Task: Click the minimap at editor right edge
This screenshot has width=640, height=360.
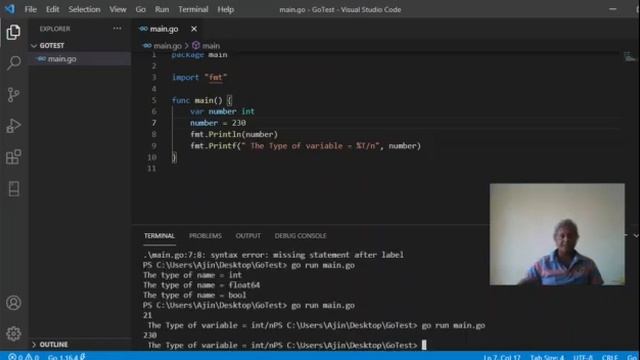Action: tap(629, 57)
